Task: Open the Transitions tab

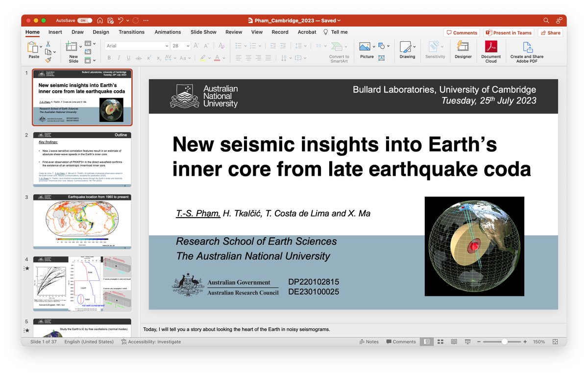Action: point(131,32)
